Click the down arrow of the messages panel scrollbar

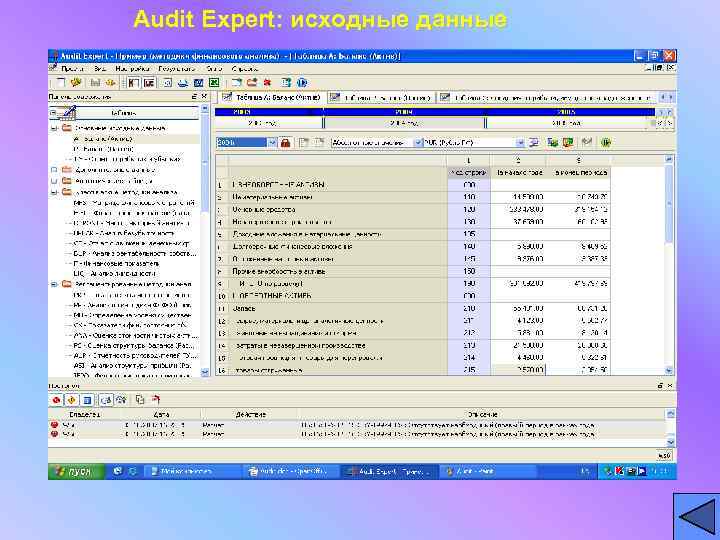670,443
